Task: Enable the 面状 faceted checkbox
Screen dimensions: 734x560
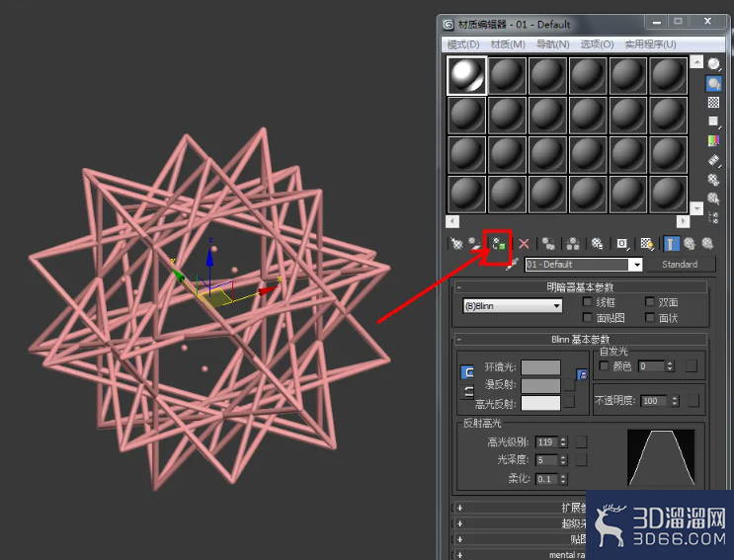Action: pyautogui.click(x=649, y=317)
